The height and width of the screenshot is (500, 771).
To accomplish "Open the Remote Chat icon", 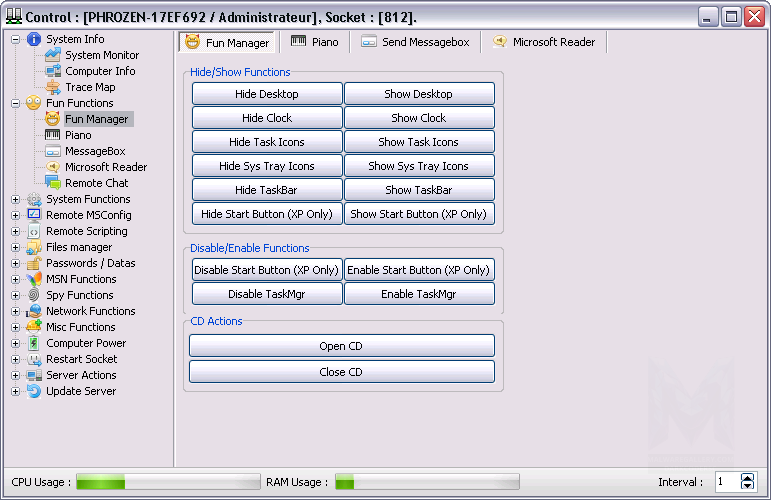I will click(53, 183).
